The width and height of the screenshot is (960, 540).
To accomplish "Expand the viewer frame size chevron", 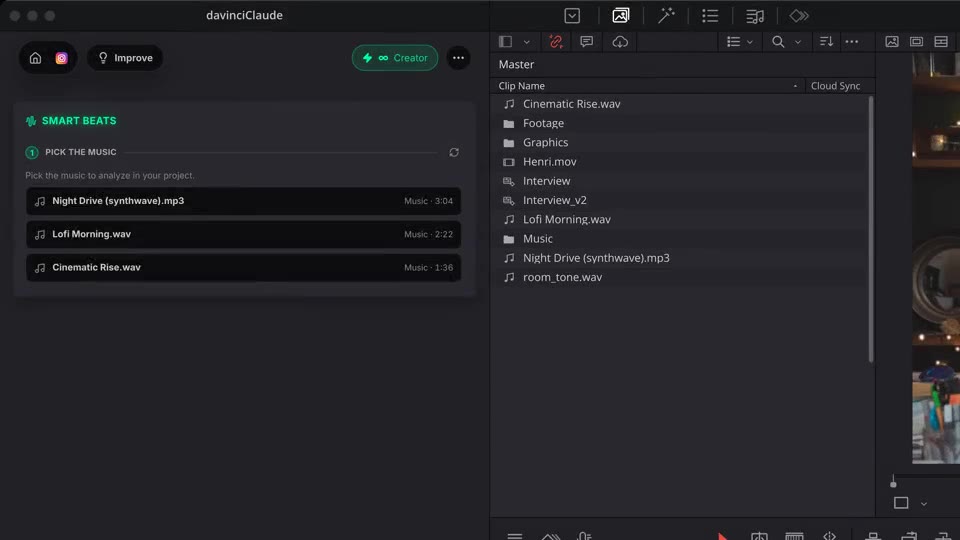I will click(923, 504).
